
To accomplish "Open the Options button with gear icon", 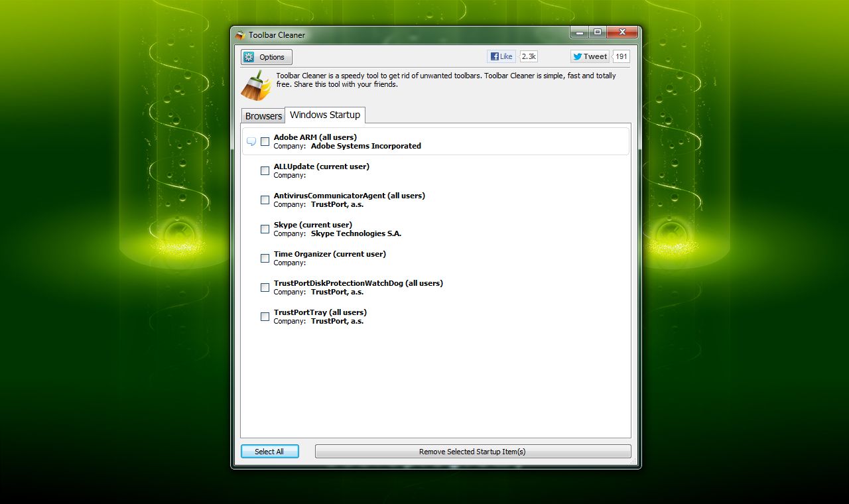I will point(267,57).
